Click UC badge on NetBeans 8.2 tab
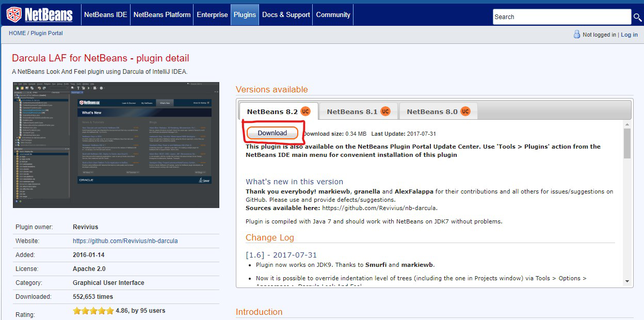 [x=305, y=111]
